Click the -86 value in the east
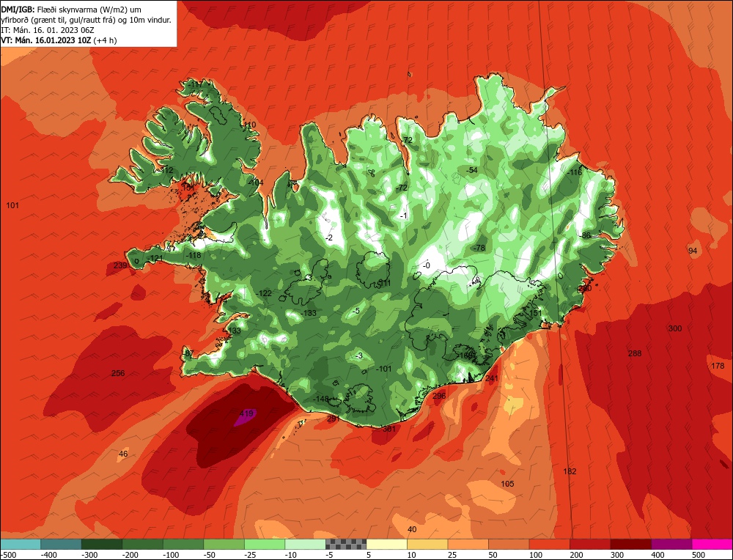Screen dimensions: 733x560 [x=584, y=235]
